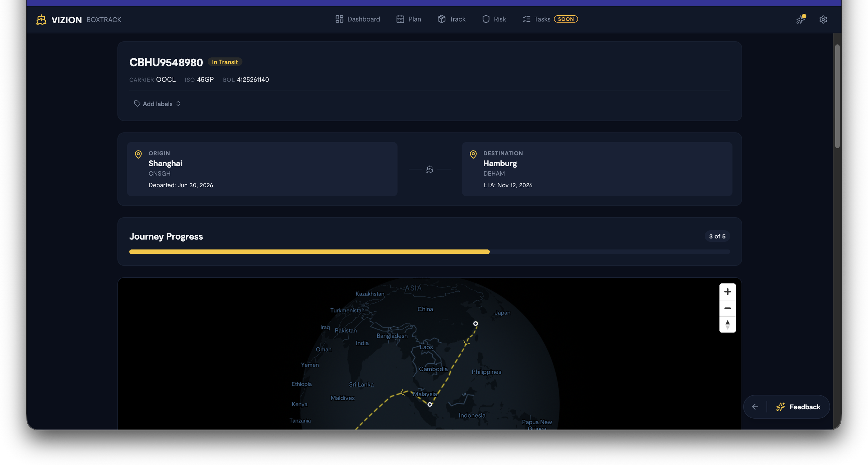The width and height of the screenshot is (868, 465).
Task: Open the Track section
Action: click(x=451, y=19)
